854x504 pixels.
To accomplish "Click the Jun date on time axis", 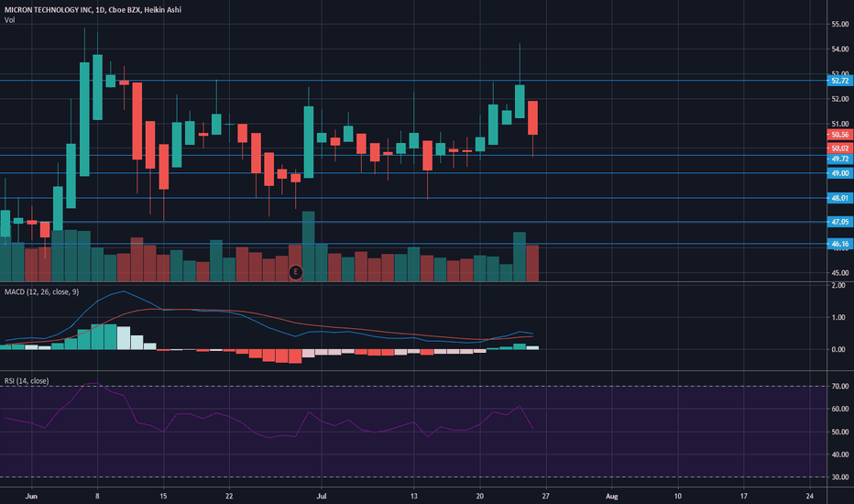I will click(x=31, y=497).
